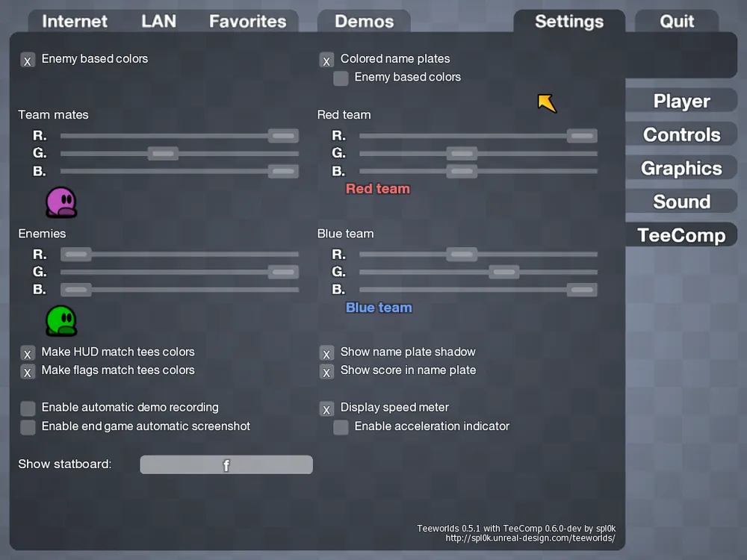Click Team mates green slider handle
Viewport: 747px width, 560px height.
(163, 154)
